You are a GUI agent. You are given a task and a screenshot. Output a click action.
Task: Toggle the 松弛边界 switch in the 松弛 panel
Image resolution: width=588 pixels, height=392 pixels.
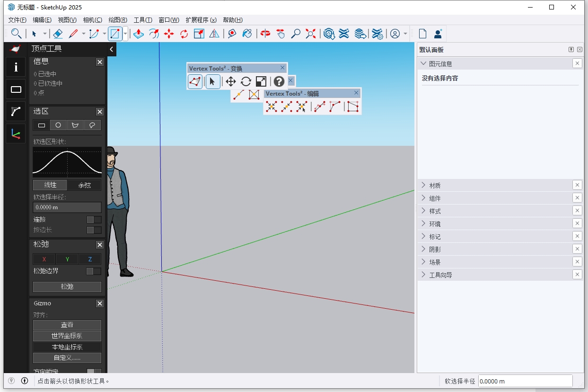coord(93,271)
